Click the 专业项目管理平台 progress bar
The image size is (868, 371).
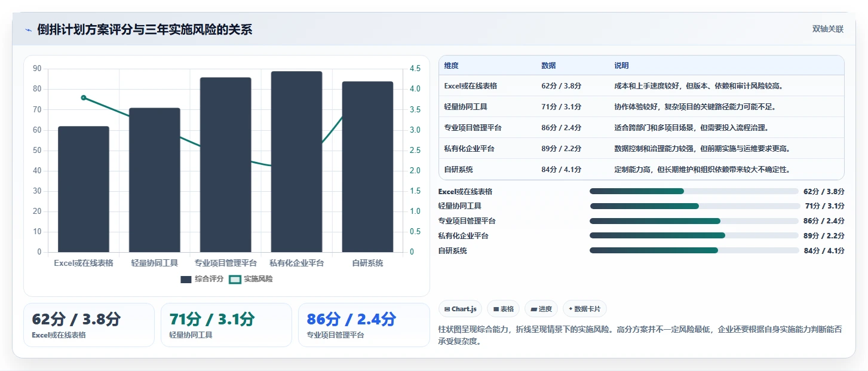(694, 221)
